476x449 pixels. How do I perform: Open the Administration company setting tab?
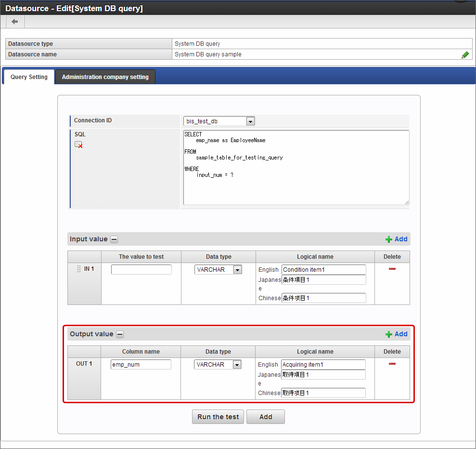tap(105, 77)
